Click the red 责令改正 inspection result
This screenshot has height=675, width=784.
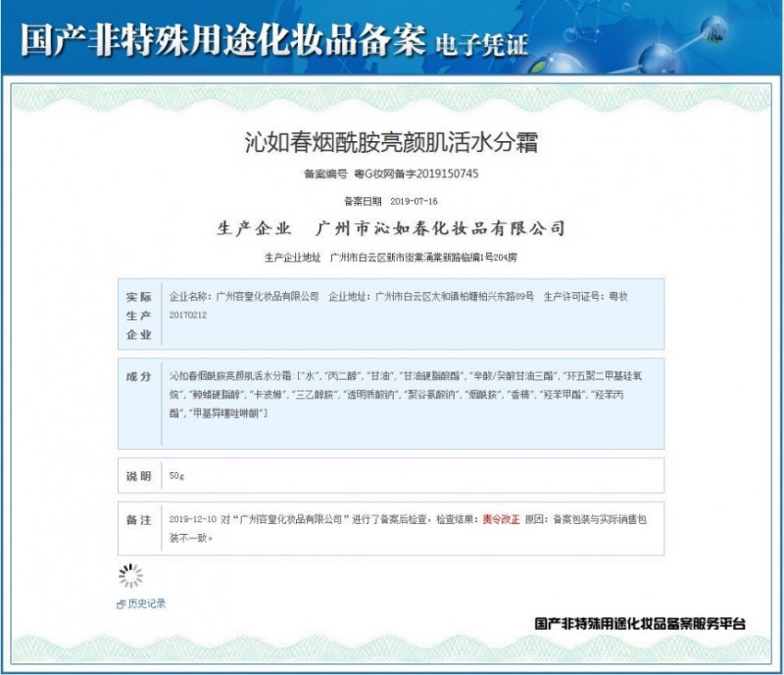(x=501, y=519)
